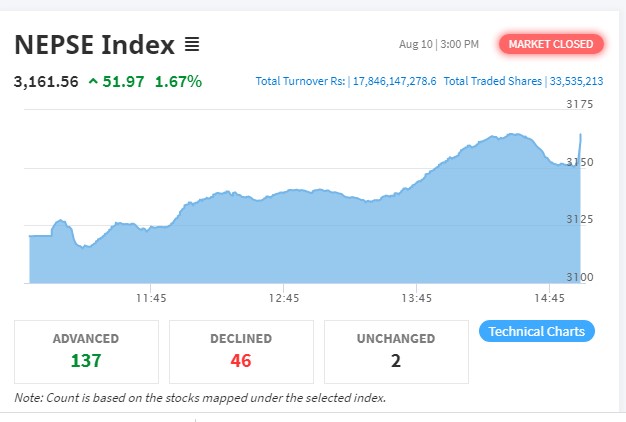Click the 12:45 time axis label
Screen dimensions: 626x422
tap(284, 298)
